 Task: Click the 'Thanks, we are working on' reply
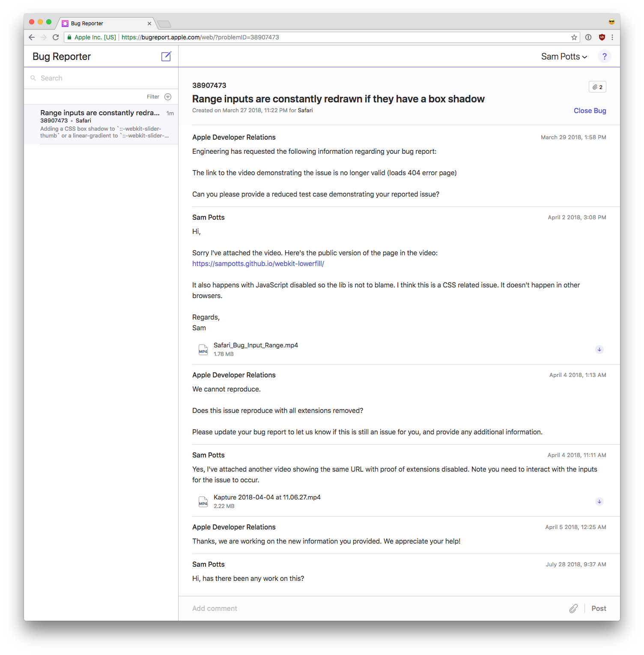click(x=326, y=541)
